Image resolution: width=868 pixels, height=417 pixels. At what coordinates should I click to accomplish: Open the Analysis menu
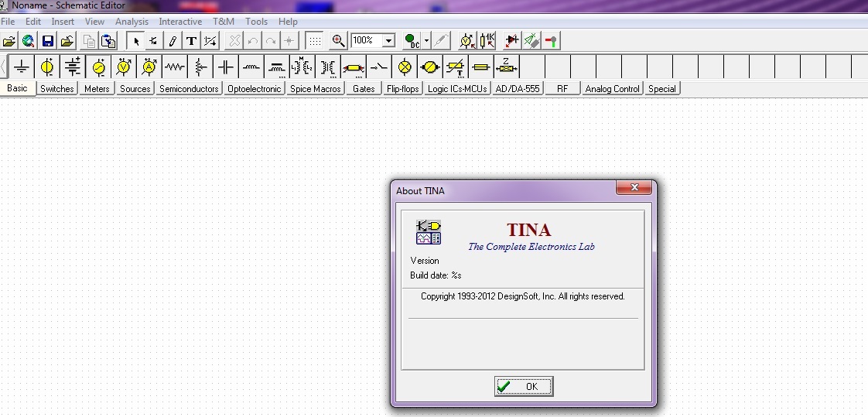coord(132,22)
